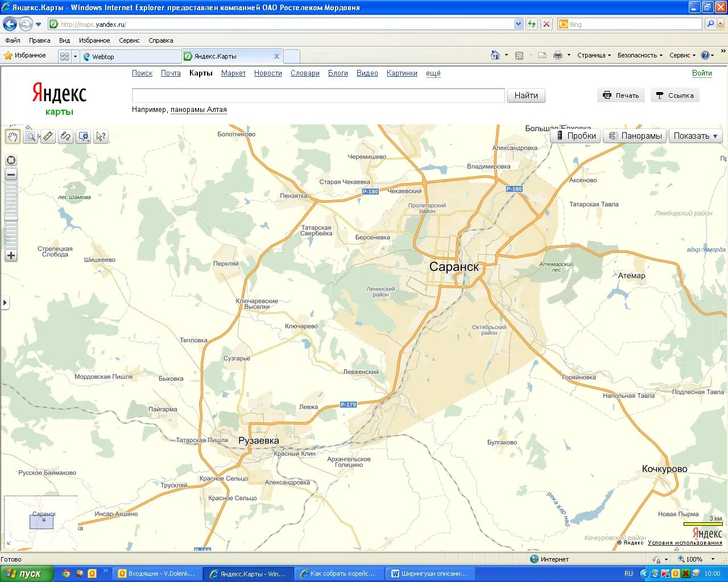Toggle Пробки traffic layer
Viewport: 728px width, 582px height.
tap(575, 136)
